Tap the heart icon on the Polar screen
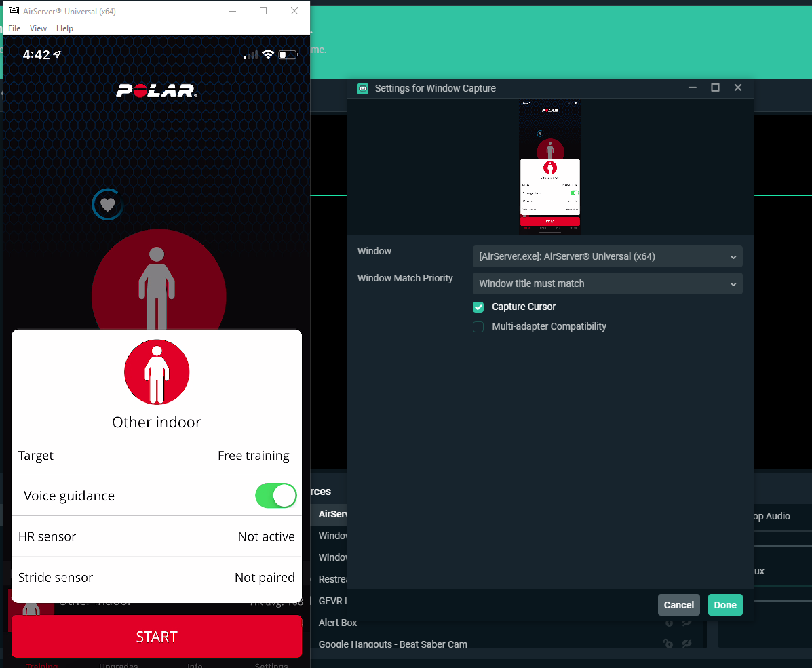Screen dimensions: 812x668 pyautogui.click(x=107, y=205)
